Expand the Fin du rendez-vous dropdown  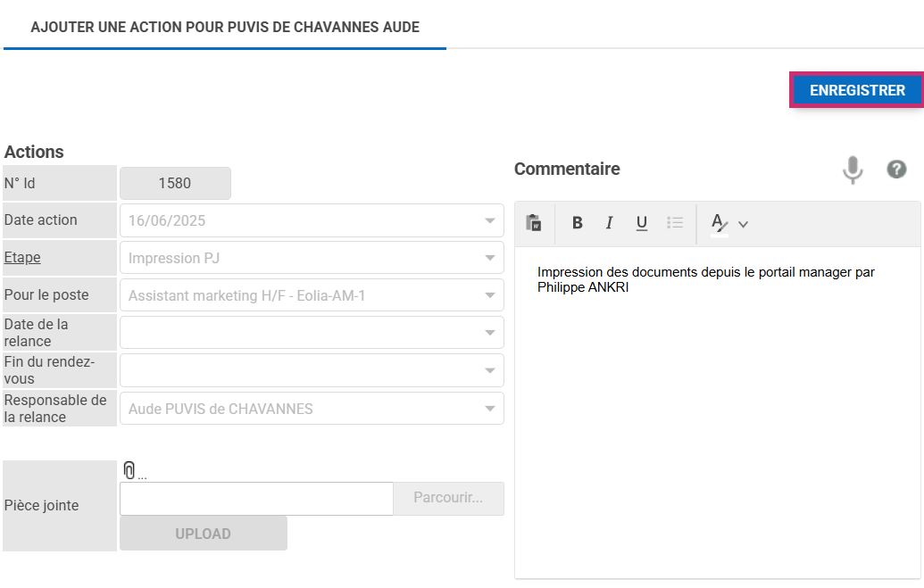tap(489, 370)
